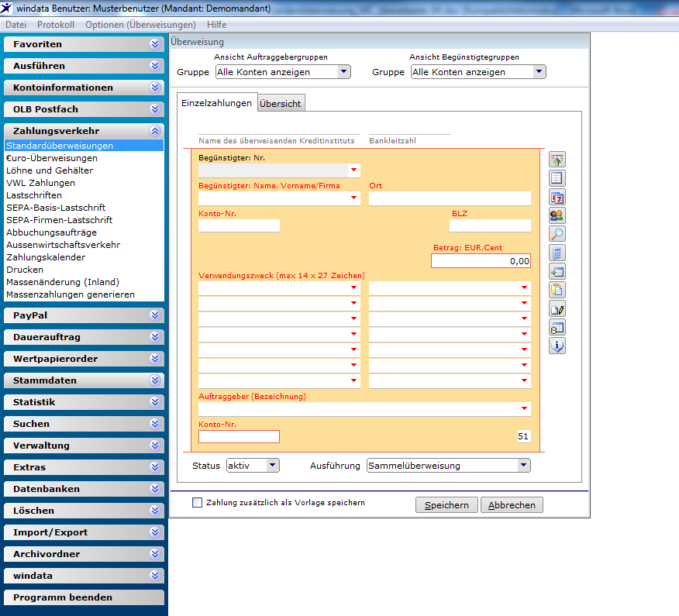
Task: Open the Datei menu
Action: point(16,25)
